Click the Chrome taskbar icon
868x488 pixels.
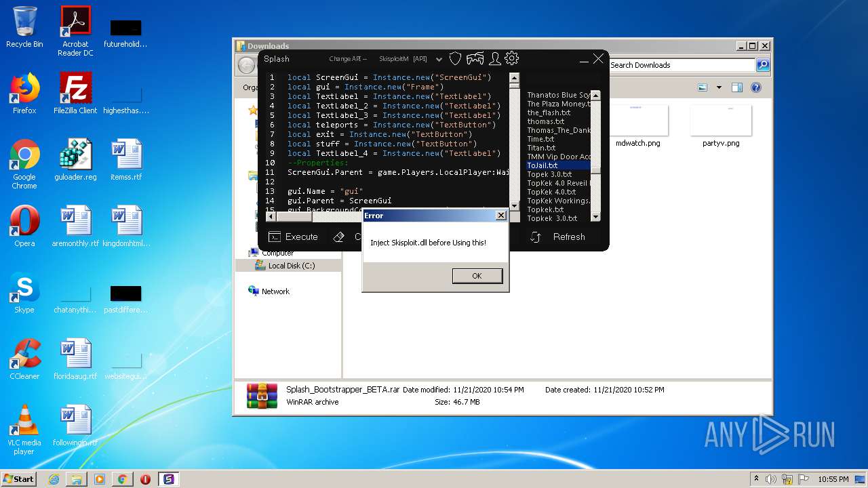click(122, 479)
